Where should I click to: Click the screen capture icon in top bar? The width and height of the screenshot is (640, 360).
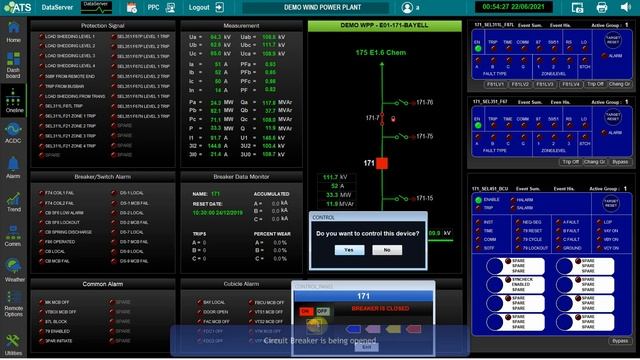578,7
